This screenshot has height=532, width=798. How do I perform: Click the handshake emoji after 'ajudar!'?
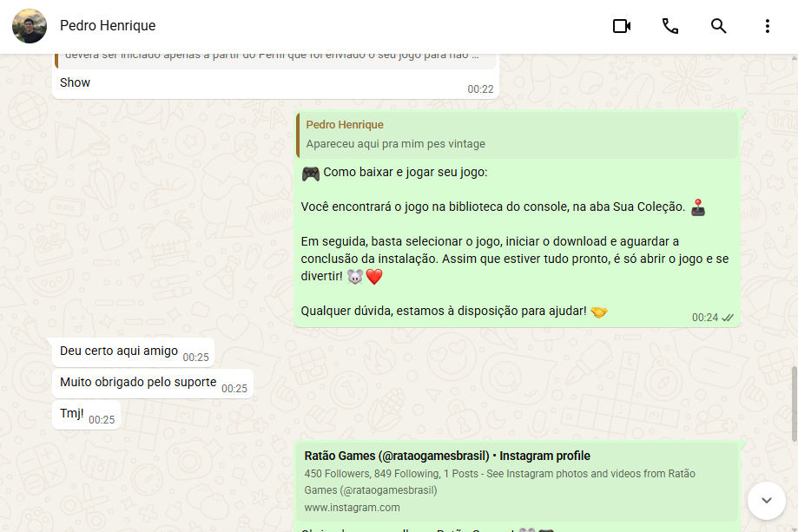599,312
